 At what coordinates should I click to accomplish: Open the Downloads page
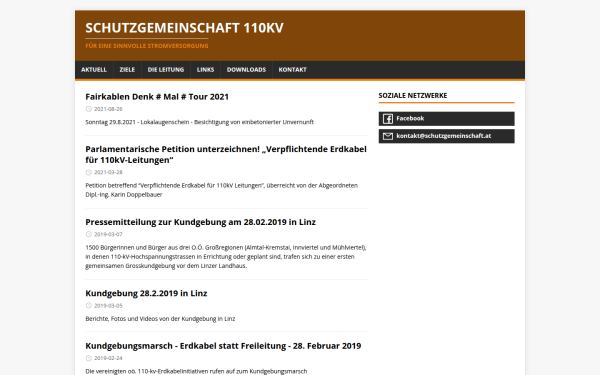246,70
